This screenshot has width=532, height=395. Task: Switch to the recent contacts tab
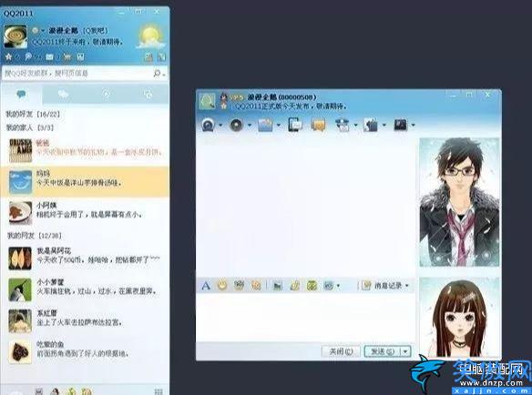(x=148, y=95)
